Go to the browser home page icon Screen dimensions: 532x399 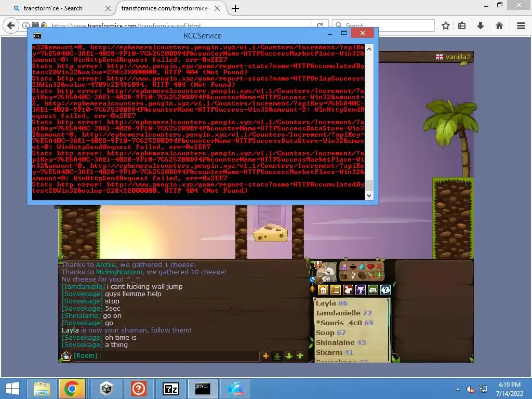[499, 25]
